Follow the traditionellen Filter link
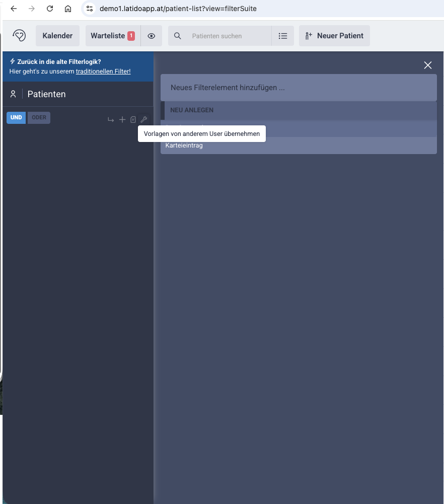This screenshot has width=444, height=504. click(103, 71)
